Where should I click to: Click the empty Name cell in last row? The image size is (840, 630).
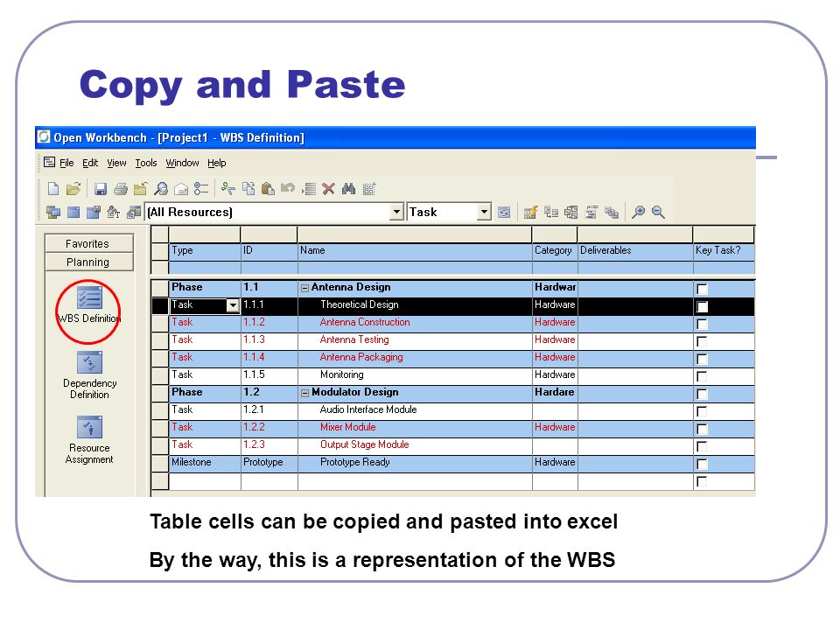click(x=415, y=481)
